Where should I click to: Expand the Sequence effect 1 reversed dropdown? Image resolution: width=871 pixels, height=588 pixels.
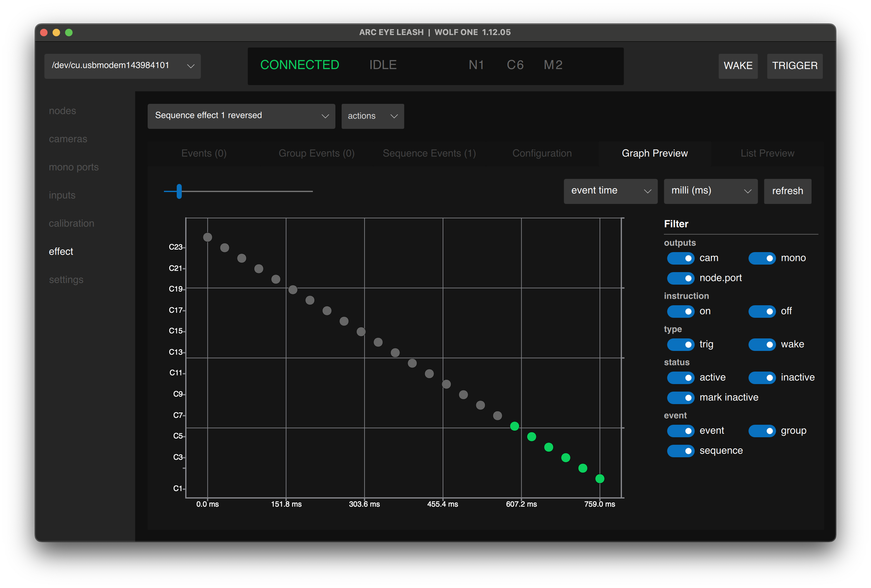(x=241, y=116)
